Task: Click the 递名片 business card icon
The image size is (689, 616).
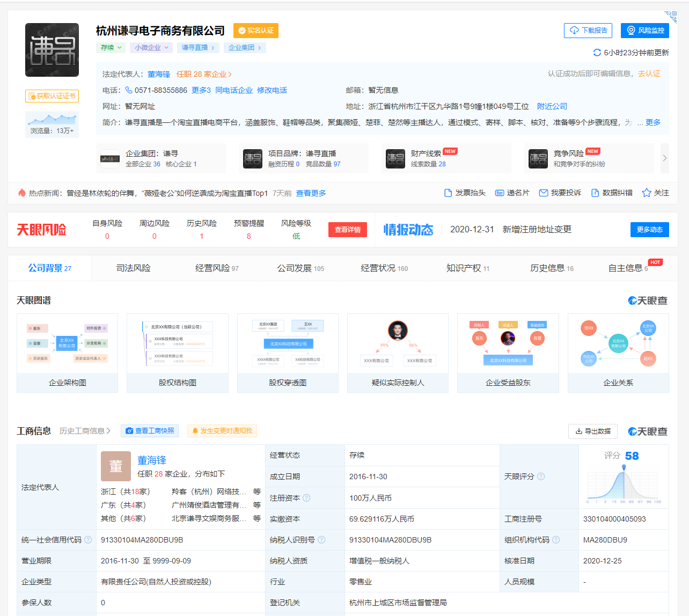Action: (500, 193)
